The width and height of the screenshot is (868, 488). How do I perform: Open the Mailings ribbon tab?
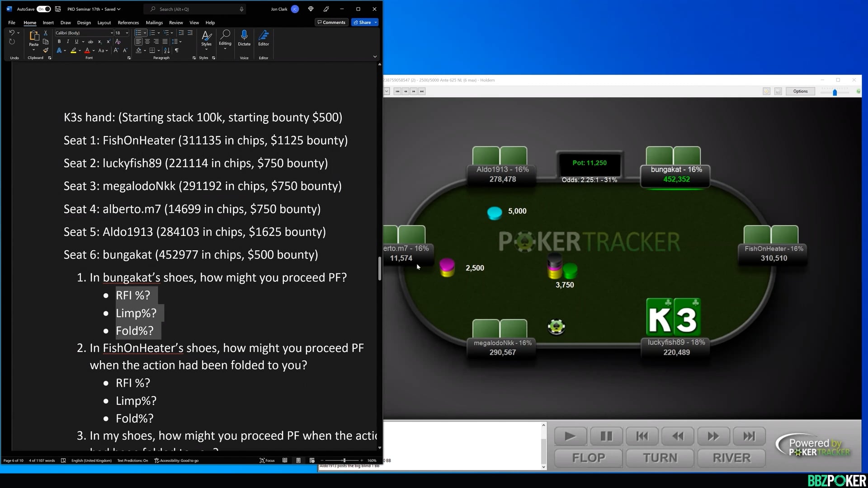click(x=154, y=22)
